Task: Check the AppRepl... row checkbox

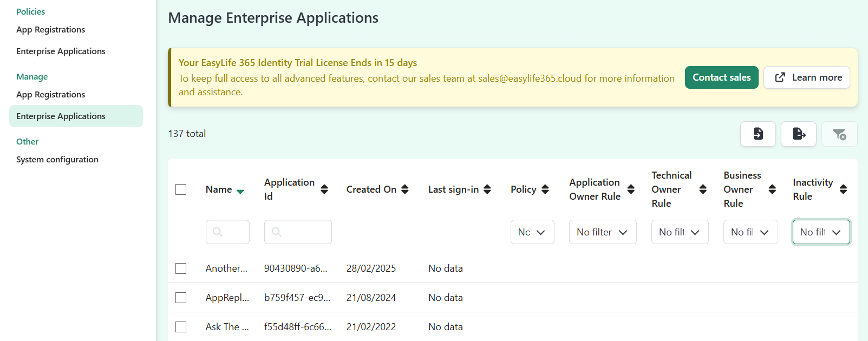Action: 181,298
